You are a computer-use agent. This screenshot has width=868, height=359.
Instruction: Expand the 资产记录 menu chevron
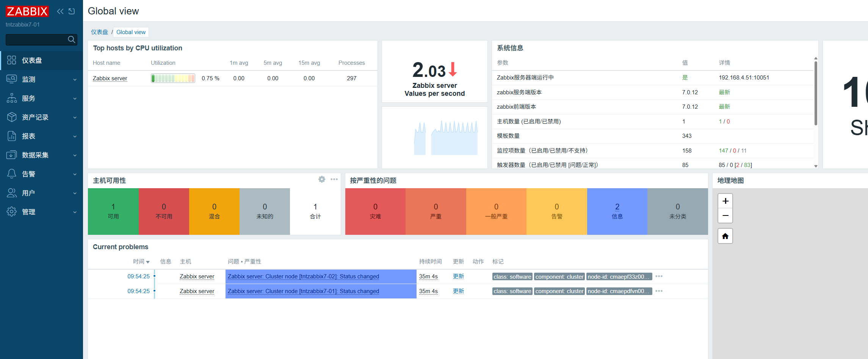coord(75,117)
